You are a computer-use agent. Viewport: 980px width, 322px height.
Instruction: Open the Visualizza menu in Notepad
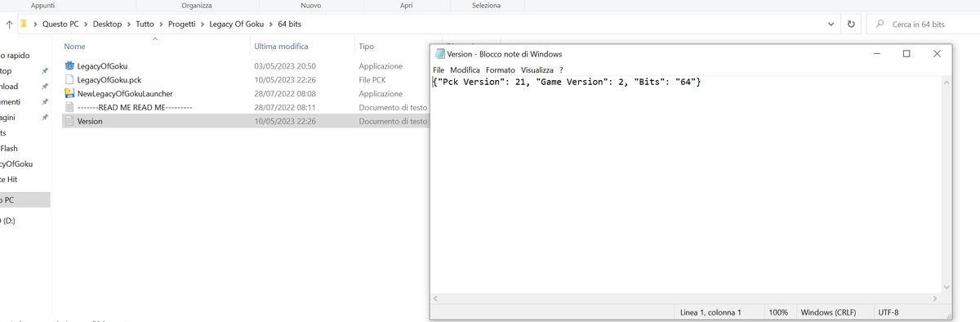click(x=537, y=70)
